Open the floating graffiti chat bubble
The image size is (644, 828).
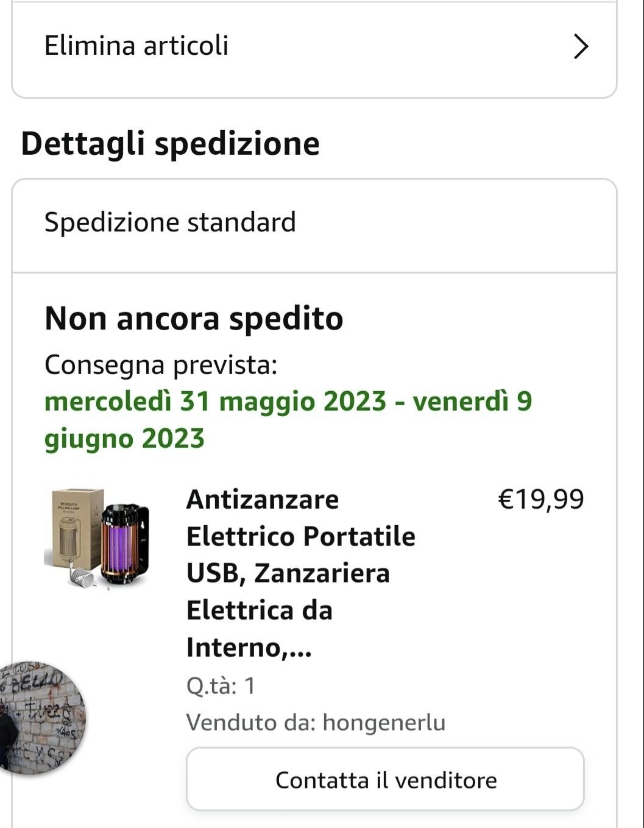point(40,718)
